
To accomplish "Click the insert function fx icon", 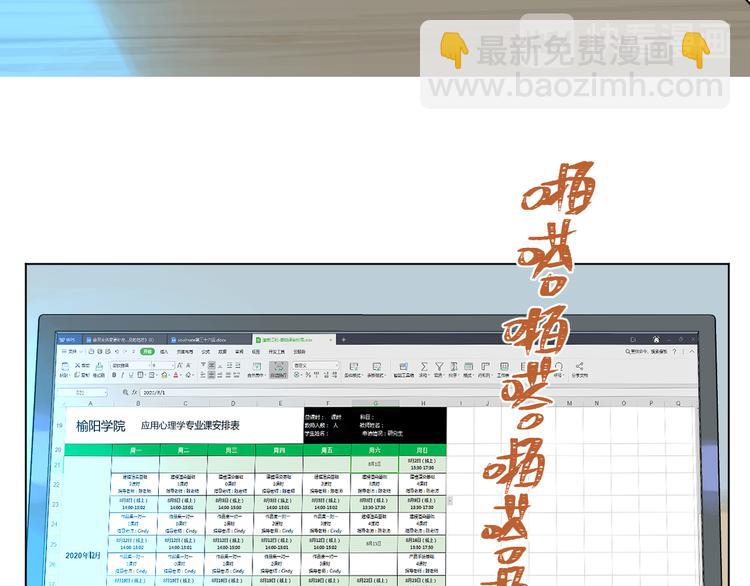I will 134,393.
